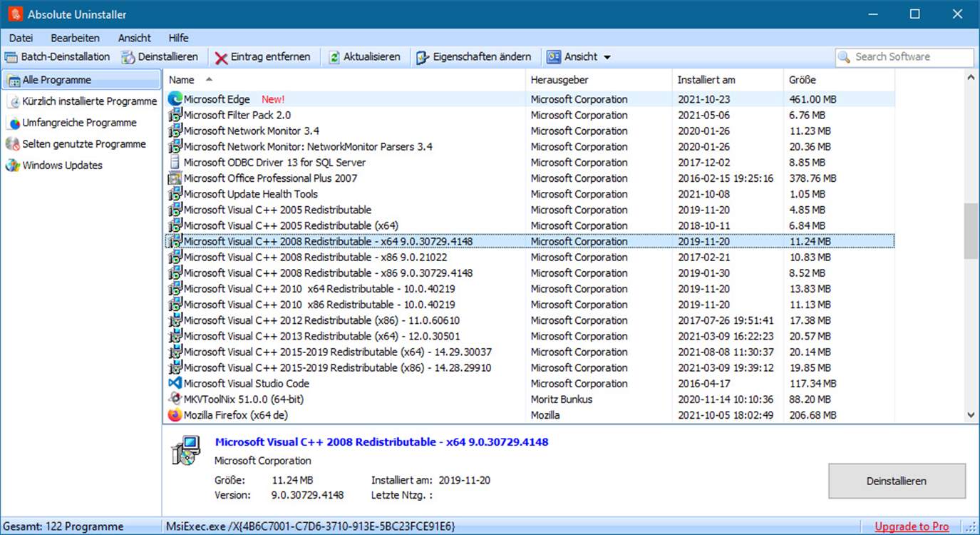The height and width of the screenshot is (535, 980).
Task: Select the Kürzlich installierte Programme icon
Action: (x=14, y=101)
